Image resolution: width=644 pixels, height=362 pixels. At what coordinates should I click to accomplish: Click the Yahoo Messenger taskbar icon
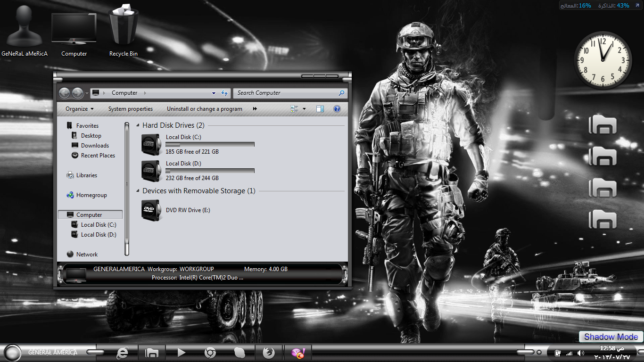[x=298, y=353]
